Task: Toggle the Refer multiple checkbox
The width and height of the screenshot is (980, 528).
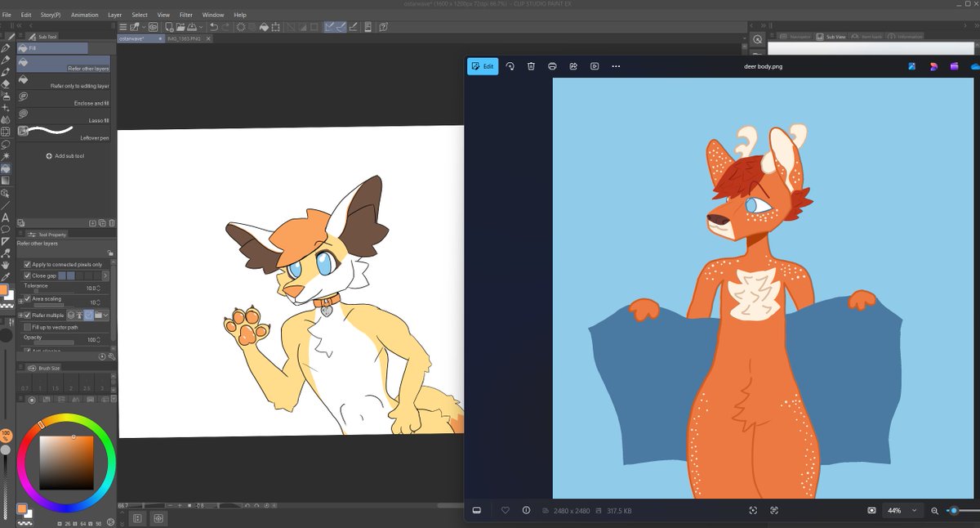Action: [27, 315]
